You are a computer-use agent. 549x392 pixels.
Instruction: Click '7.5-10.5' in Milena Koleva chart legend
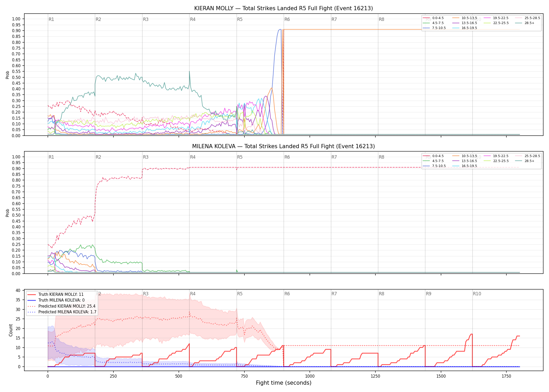439,166
